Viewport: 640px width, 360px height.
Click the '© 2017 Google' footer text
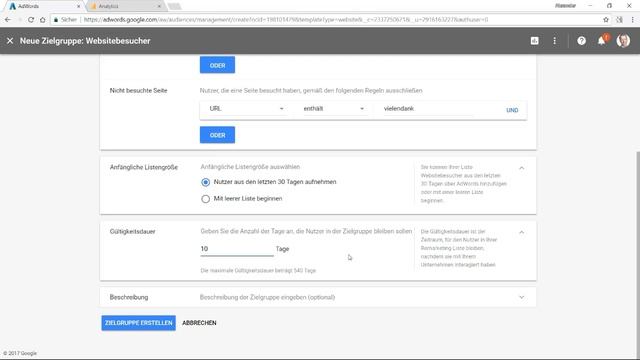(x=20, y=353)
